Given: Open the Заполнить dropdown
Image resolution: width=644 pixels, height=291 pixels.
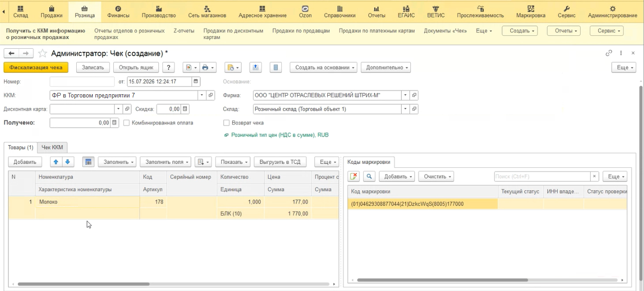Looking at the screenshot, I should click(x=117, y=162).
